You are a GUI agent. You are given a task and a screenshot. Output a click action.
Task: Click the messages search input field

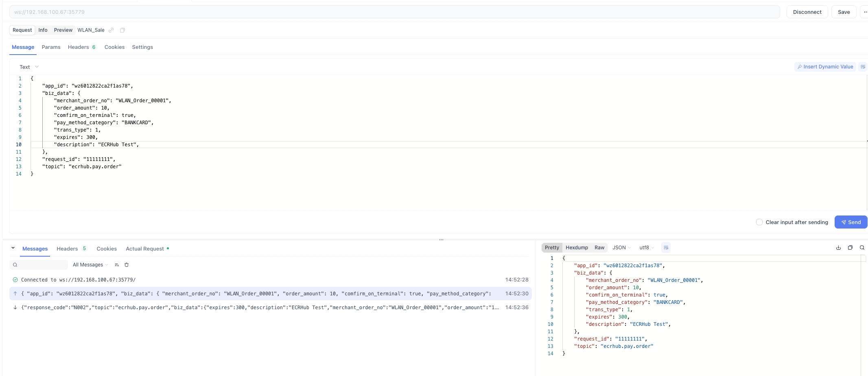(x=39, y=265)
